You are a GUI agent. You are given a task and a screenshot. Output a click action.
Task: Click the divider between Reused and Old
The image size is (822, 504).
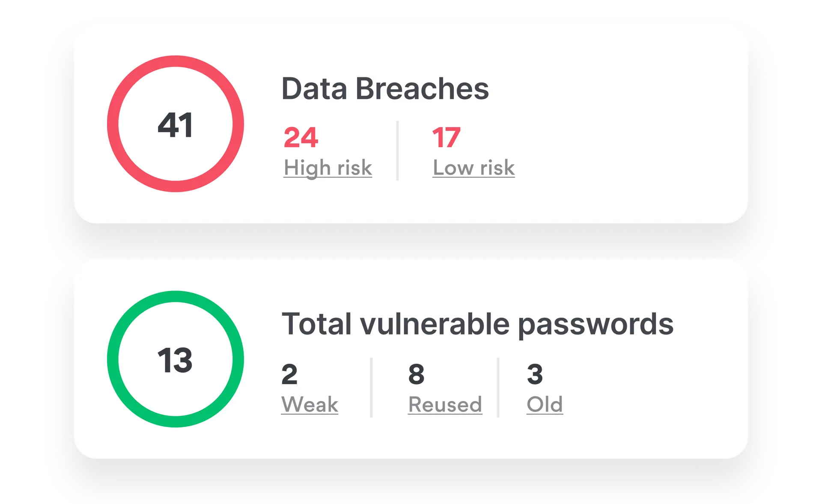tap(498, 387)
